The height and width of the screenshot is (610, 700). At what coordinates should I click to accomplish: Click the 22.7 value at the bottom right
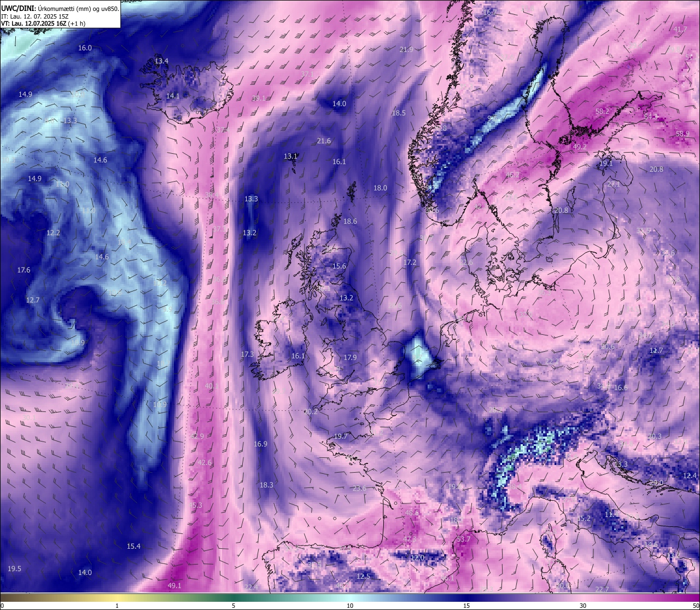602,589
